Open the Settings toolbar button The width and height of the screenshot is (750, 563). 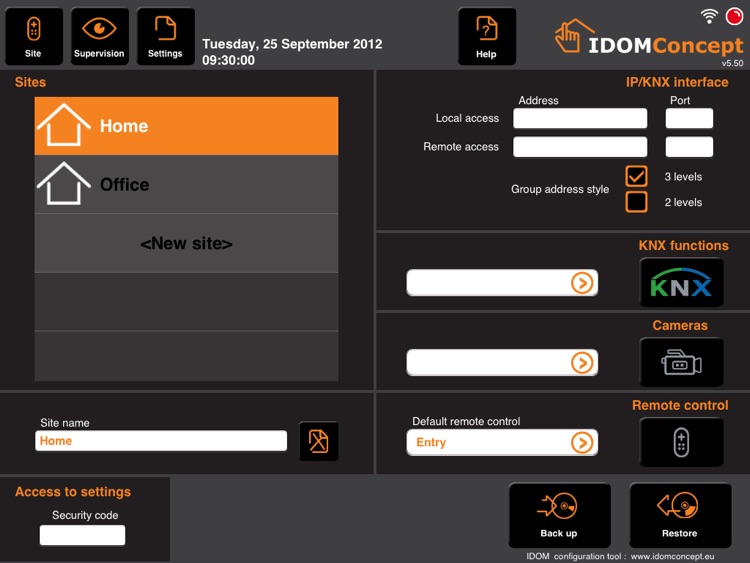point(165,36)
